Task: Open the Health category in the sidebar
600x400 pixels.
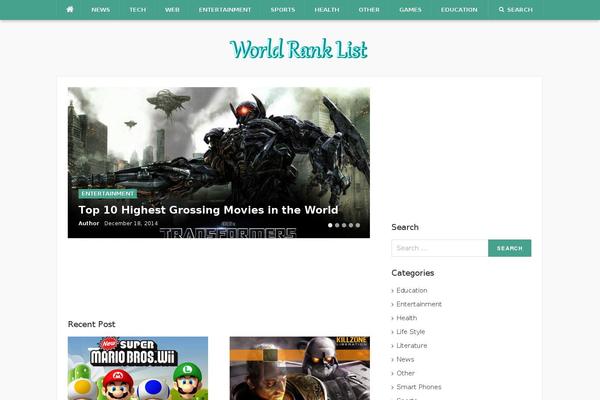Action: [407, 318]
